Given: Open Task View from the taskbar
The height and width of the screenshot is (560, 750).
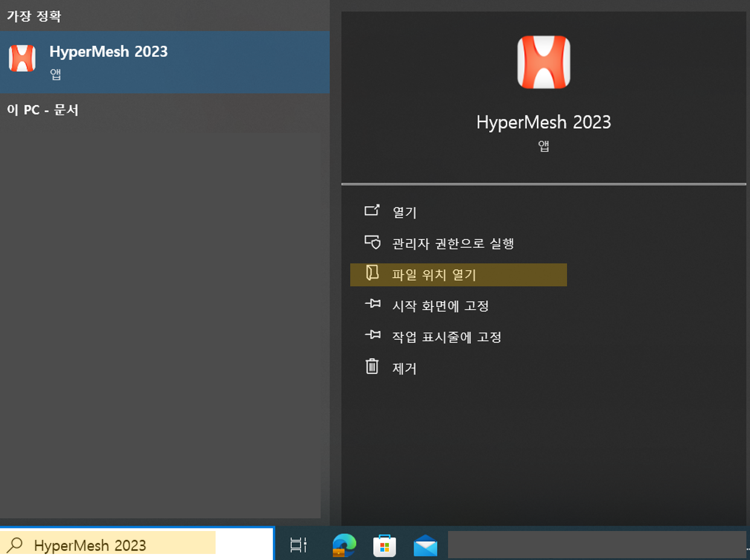Looking at the screenshot, I should coord(298,545).
